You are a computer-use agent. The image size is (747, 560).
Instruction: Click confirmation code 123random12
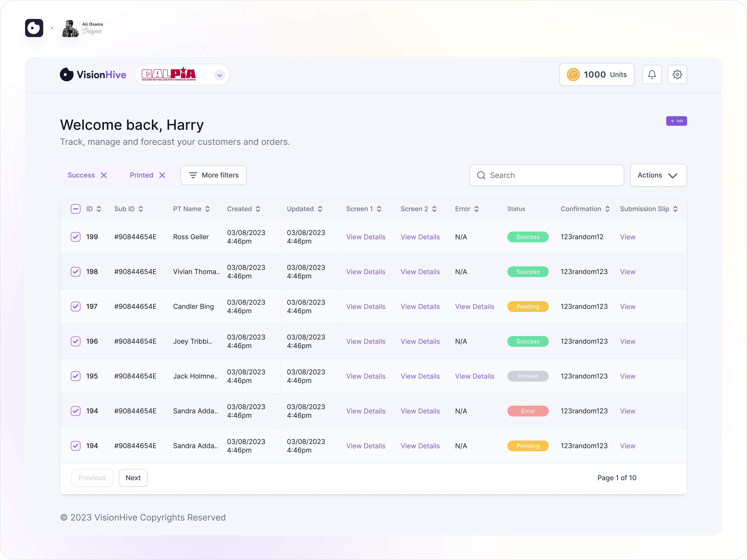(x=582, y=237)
